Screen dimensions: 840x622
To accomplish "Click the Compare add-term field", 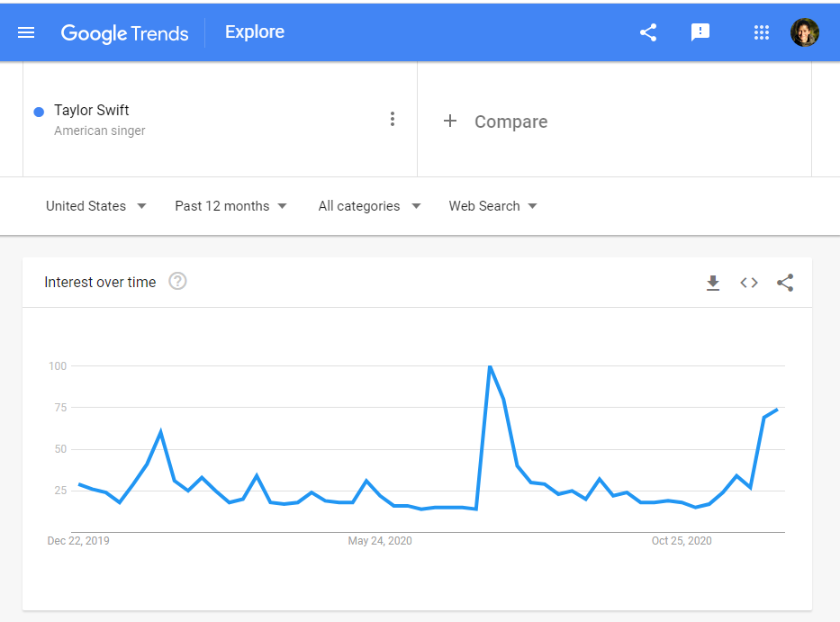I will (614, 120).
